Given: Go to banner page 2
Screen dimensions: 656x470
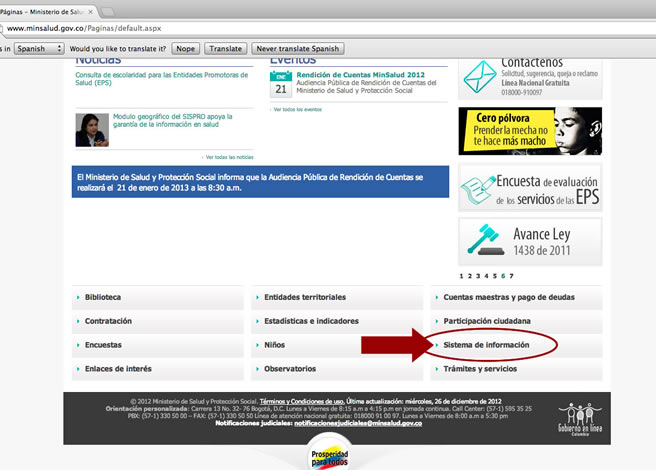Looking at the screenshot, I should 470,276.
